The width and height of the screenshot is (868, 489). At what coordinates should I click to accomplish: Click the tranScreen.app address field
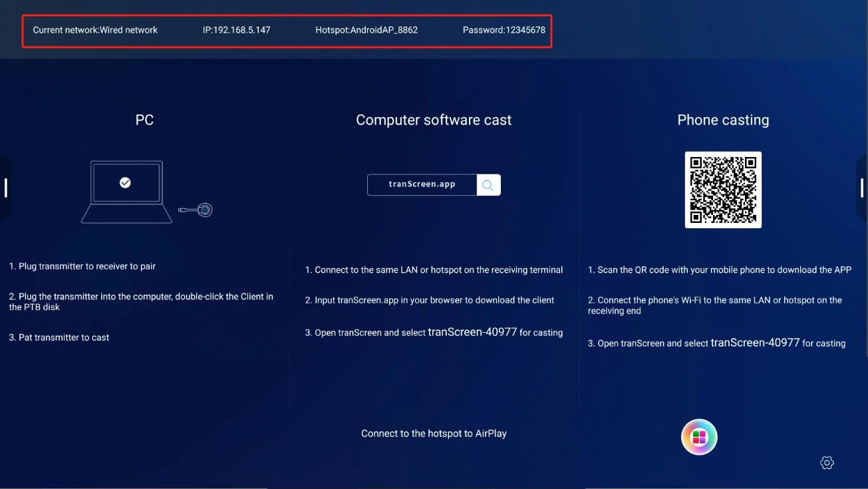[x=422, y=185]
